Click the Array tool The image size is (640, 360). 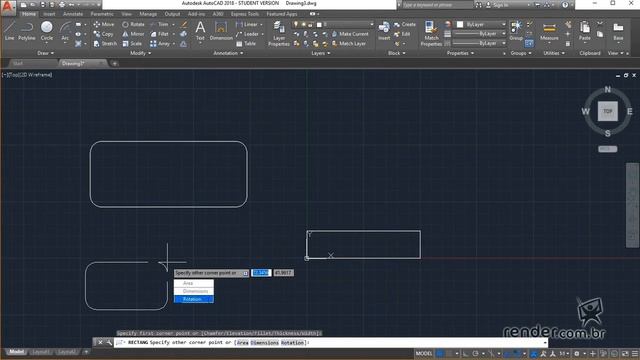click(x=160, y=44)
